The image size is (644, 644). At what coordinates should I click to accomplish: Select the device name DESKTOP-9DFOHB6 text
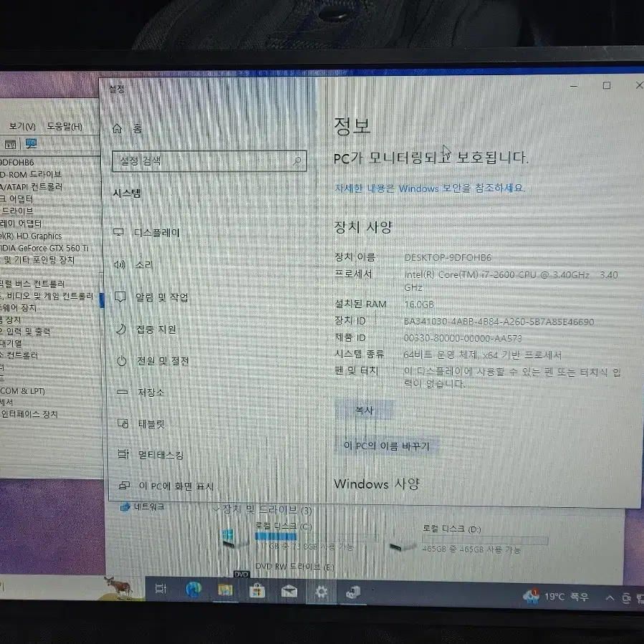[448, 257]
